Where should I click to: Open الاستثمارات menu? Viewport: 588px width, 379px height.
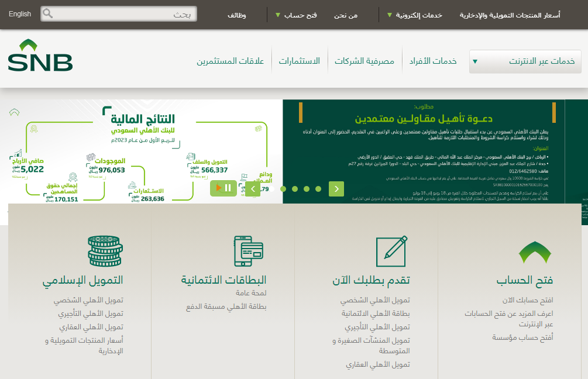click(x=299, y=61)
